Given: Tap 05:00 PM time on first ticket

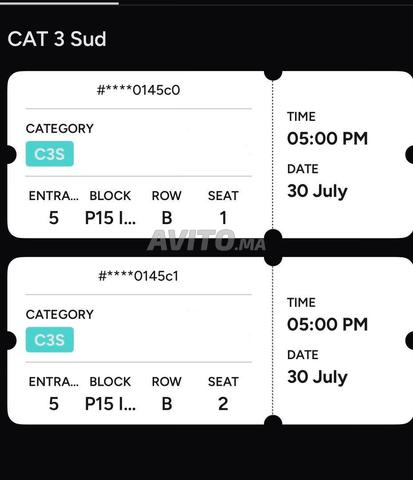Looking at the screenshot, I should click(327, 138).
